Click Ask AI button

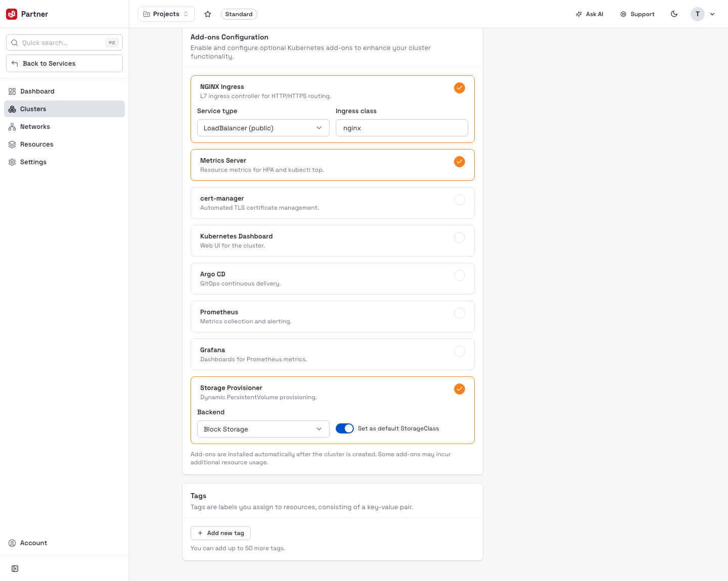(x=589, y=14)
